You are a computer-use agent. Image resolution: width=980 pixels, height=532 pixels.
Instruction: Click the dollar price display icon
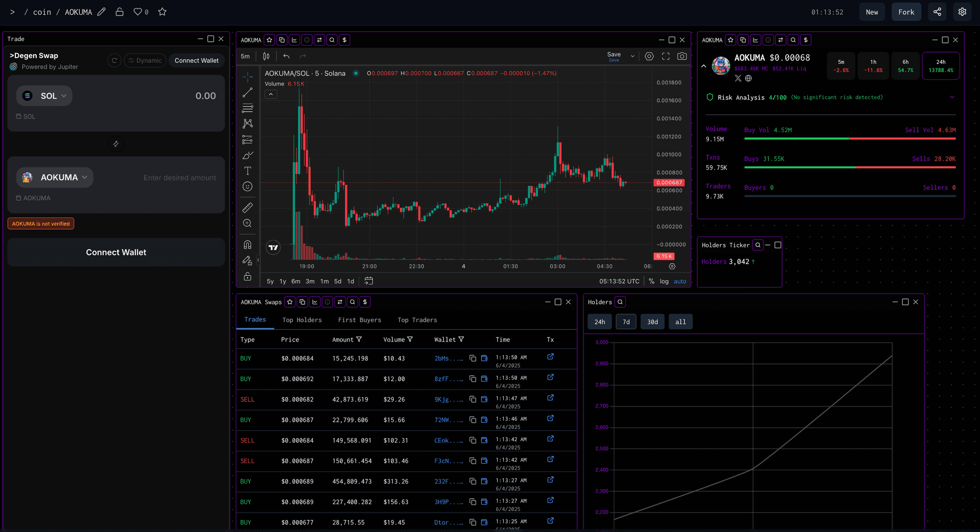345,40
